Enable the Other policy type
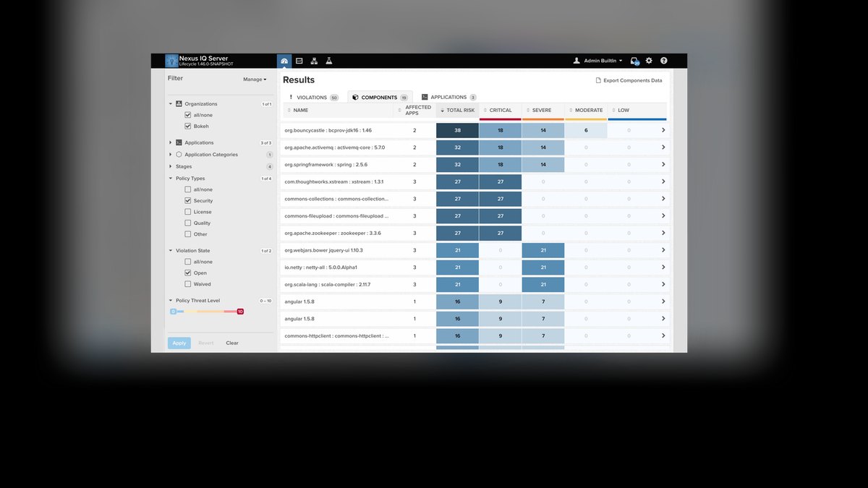This screenshot has width=868, height=488. click(x=188, y=234)
